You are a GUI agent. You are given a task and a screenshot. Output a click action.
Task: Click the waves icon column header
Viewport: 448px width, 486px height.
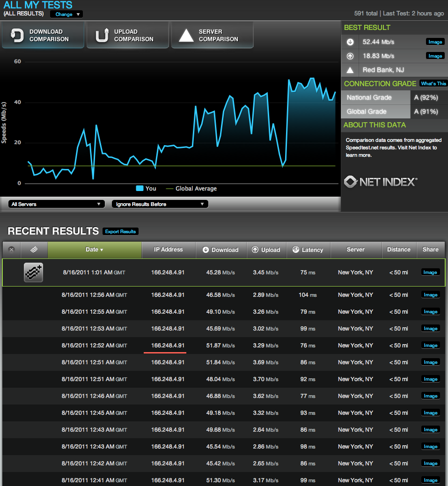(x=34, y=250)
